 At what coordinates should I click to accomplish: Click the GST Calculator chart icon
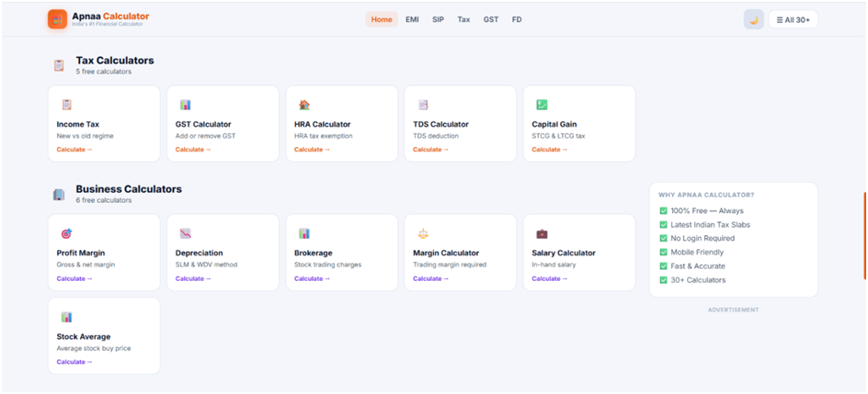tap(185, 105)
